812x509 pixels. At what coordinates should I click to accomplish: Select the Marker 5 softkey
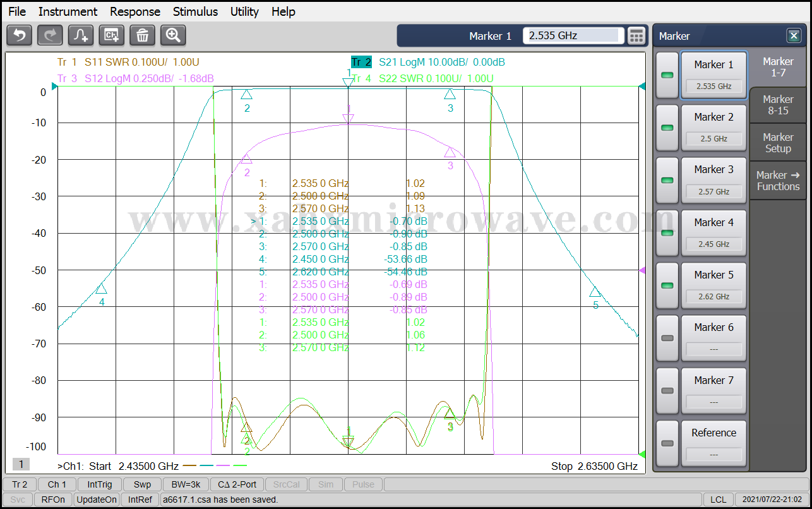click(x=713, y=285)
